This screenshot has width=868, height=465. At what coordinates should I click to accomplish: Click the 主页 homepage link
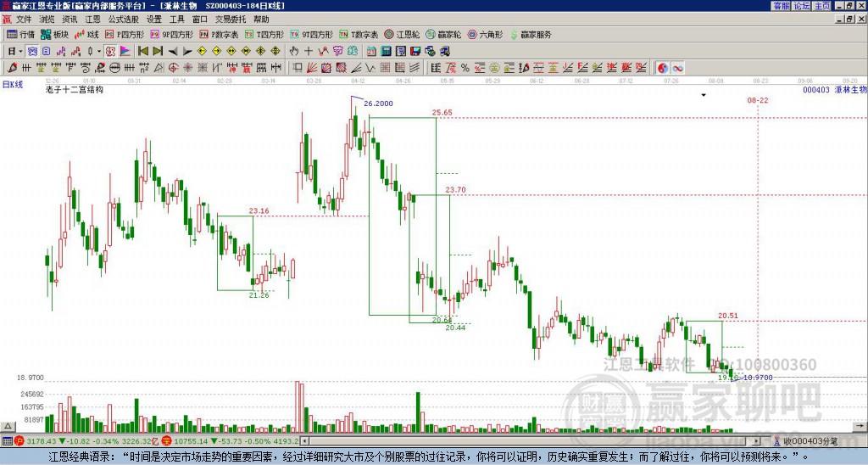tap(822, 6)
